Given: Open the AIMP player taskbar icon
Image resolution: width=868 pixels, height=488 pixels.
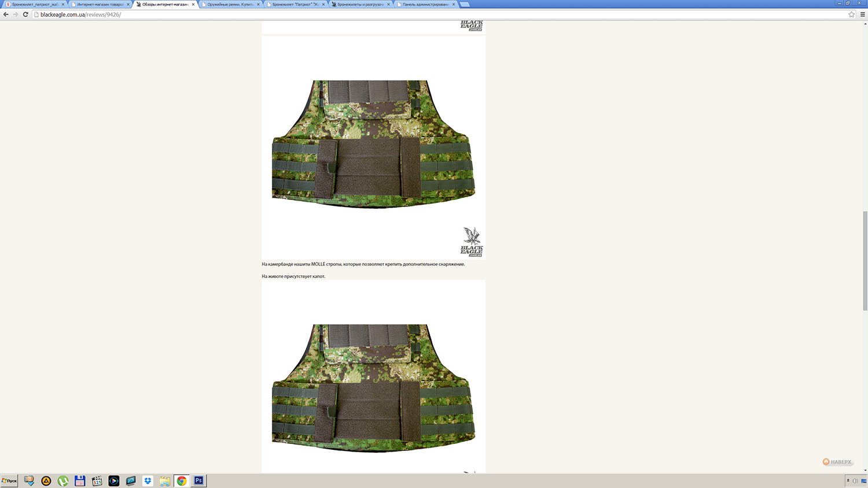Looking at the screenshot, I should pos(46,481).
